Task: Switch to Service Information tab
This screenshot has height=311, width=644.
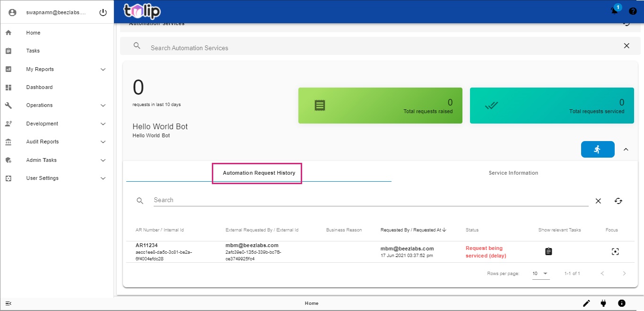Action: point(513,173)
